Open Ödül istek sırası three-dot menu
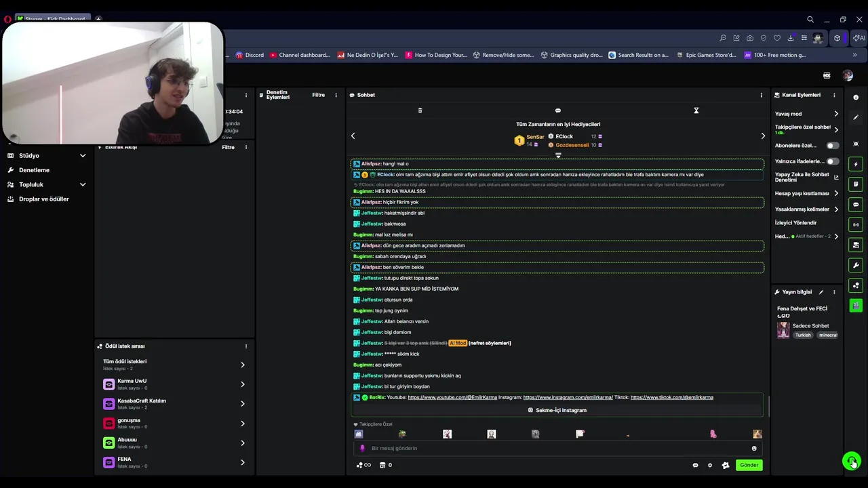The height and width of the screenshot is (488, 868). click(245, 346)
